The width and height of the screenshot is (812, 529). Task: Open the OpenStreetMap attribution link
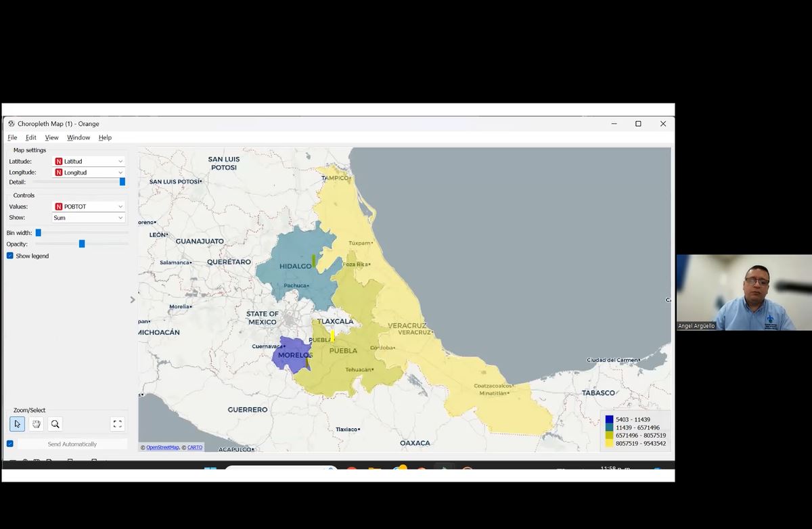coord(162,447)
